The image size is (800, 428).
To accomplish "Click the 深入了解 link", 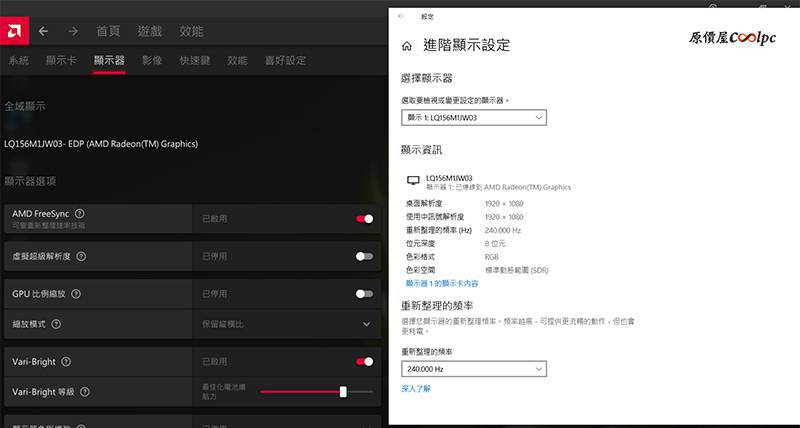I will pos(416,389).
